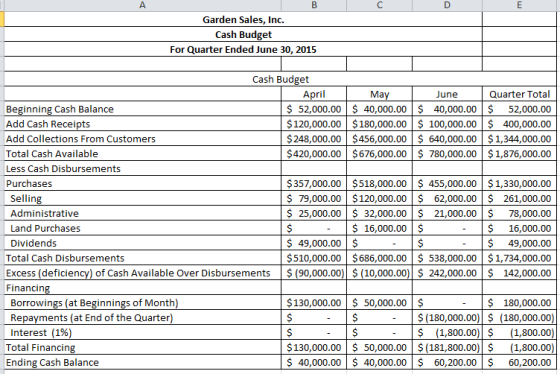The height and width of the screenshot is (374, 560).
Task: Select quarter total disbursements $1,734,000.00 cell
Action: click(x=519, y=258)
